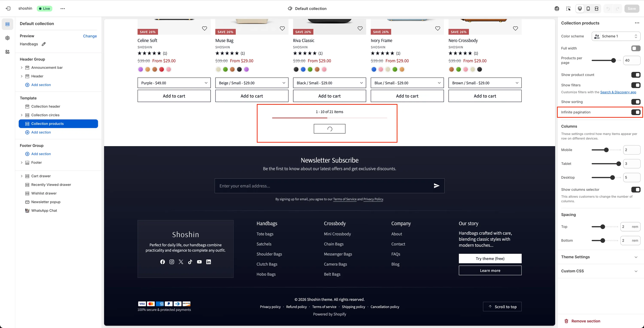Click the Search & Discovery app link

618,92
